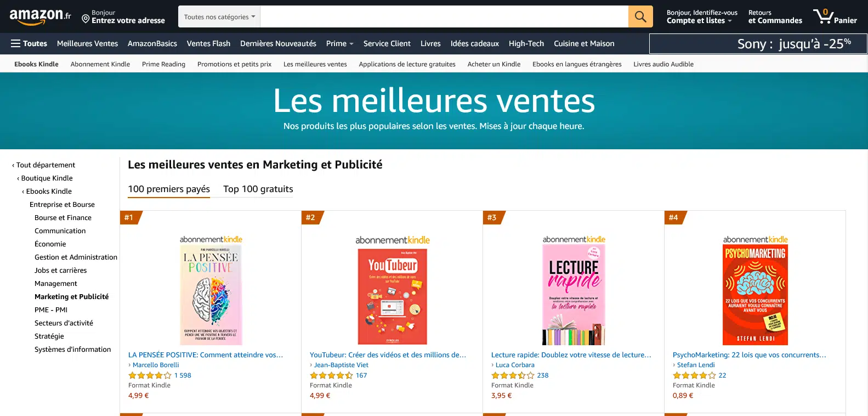
Task: Expand the Toutes nos catégories dropdown
Action: (219, 17)
